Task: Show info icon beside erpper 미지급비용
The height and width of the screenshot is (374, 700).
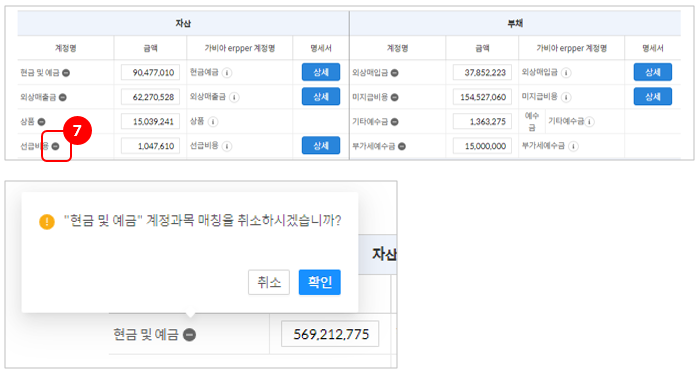Action: click(x=566, y=97)
